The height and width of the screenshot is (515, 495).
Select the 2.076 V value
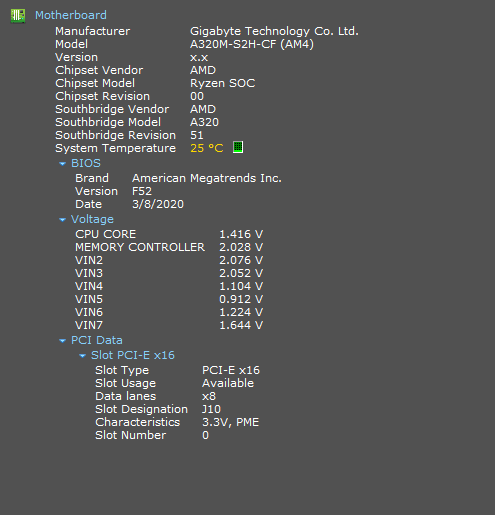pyautogui.click(x=241, y=260)
